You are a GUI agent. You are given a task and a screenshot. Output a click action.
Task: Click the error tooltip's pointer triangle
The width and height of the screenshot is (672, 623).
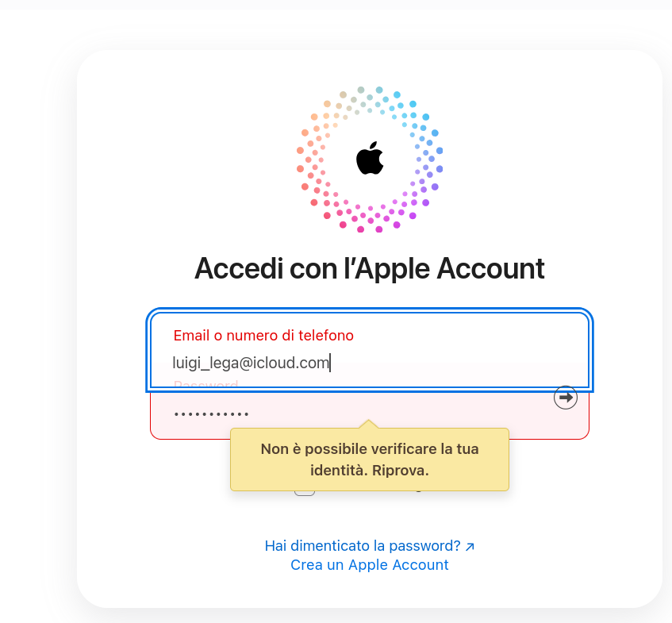click(x=367, y=425)
